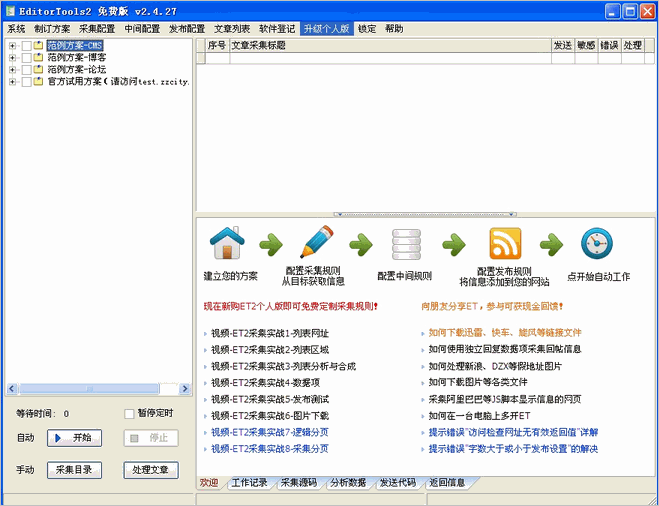The height and width of the screenshot is (506, 659).
Task: Expand the 范例方案-博客 tree node
Action: (12, 58)
